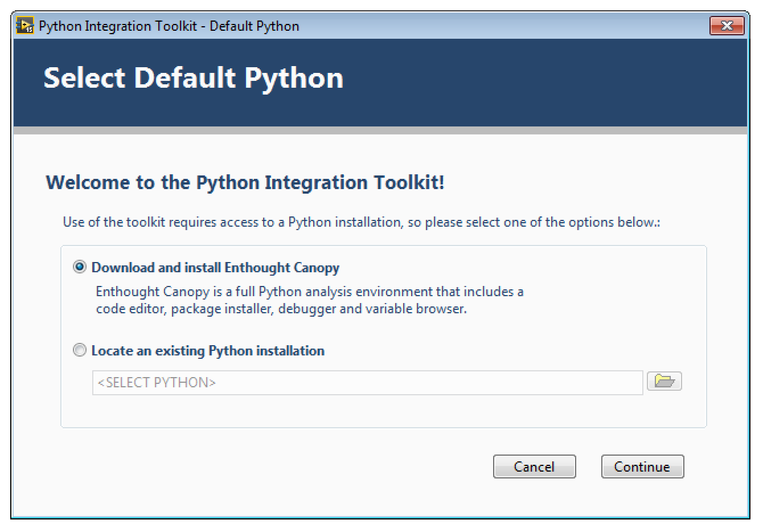Click the Welcome to the Python Integration Toolkit heading
The width and height of the screenshot is (763, 532).
[x=245, y=182]
